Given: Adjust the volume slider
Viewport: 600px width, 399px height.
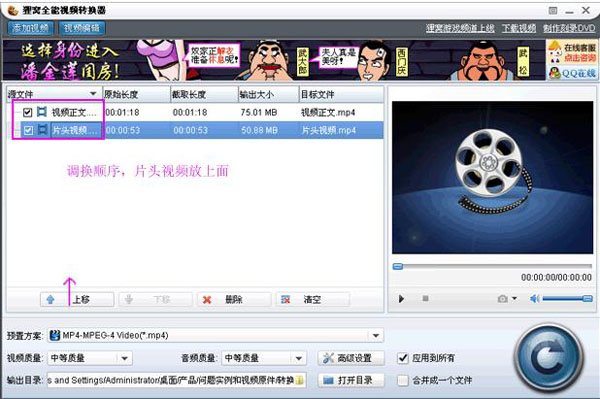Looking at the screenshot, I should [567, 298].
